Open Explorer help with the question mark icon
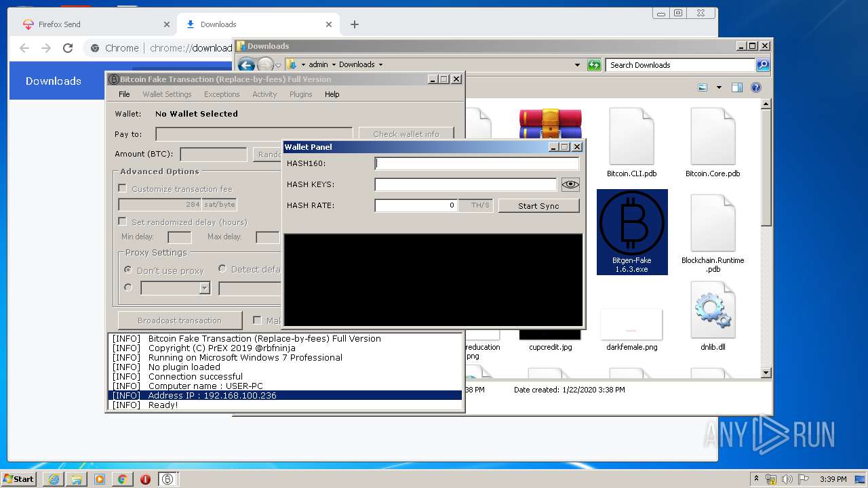 click(x=756, y=87)
